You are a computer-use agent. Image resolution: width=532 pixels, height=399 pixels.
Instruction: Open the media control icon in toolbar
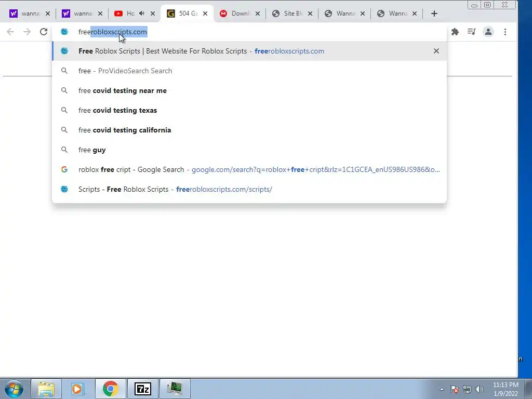pyautogui.click(x=471, y=32)
